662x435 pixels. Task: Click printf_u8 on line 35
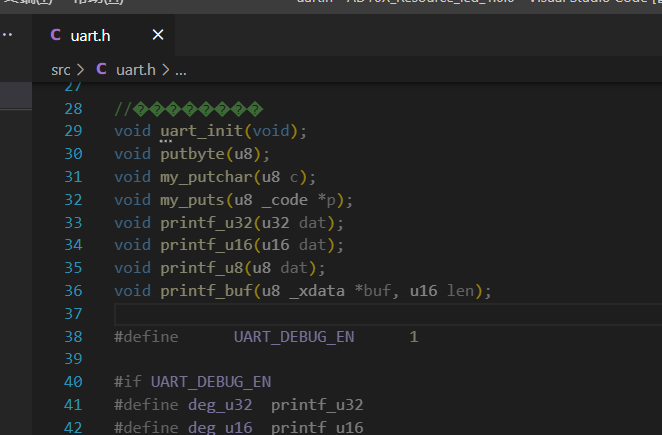coord(201,268)
